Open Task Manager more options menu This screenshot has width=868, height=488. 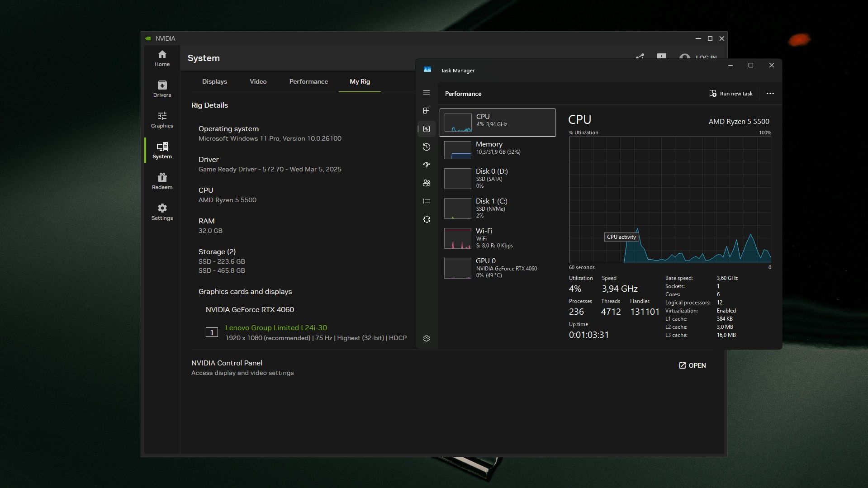(x=770, y=94)
